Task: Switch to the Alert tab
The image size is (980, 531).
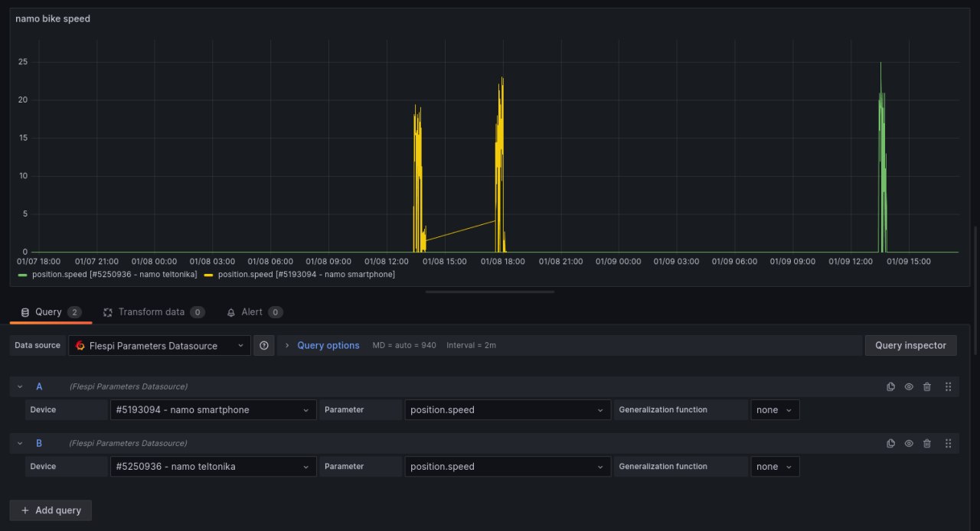Action: 254,311
